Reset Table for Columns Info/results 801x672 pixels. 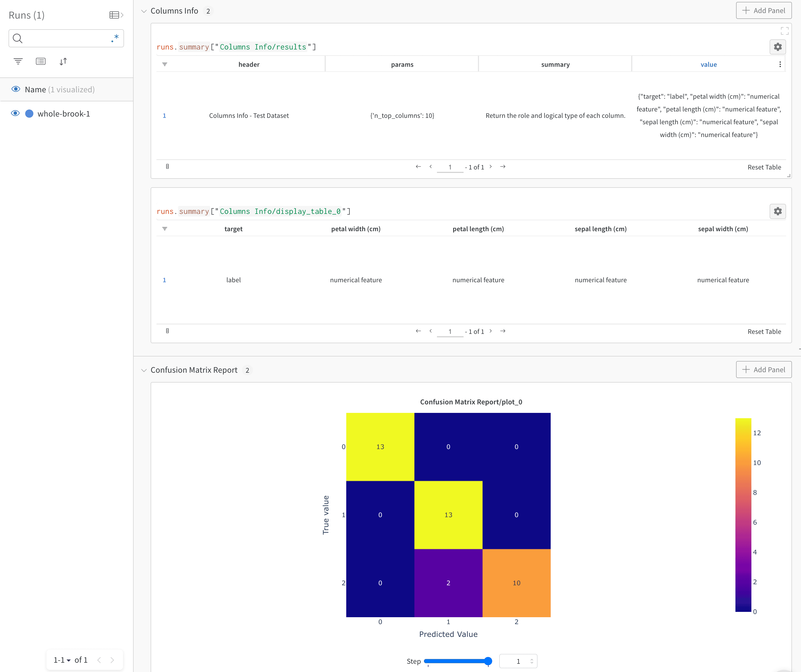pyautogui.click(x=764, y=167)
